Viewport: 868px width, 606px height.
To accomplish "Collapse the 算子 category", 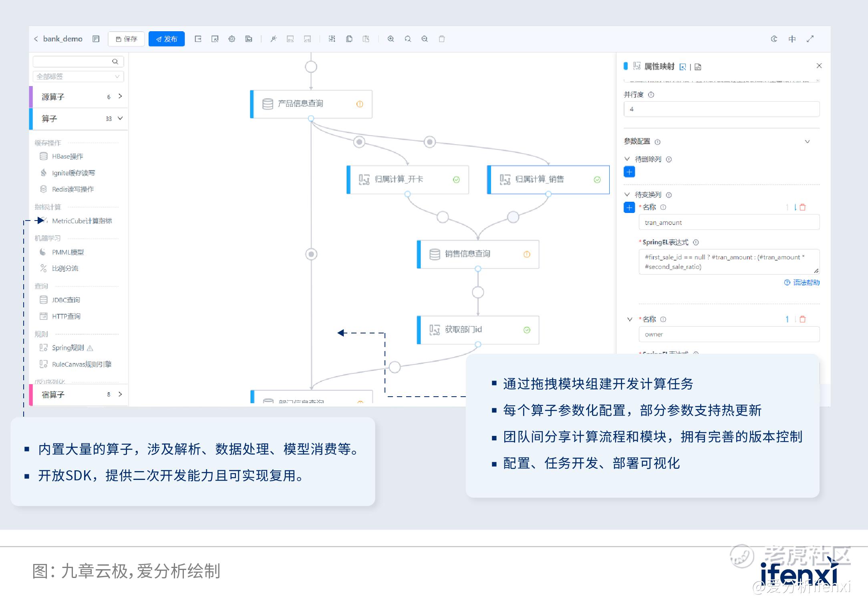I will [x=120, y=118].
